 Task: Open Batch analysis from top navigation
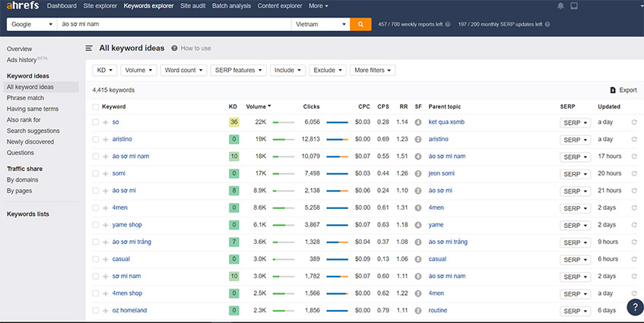tap(231, 6)
